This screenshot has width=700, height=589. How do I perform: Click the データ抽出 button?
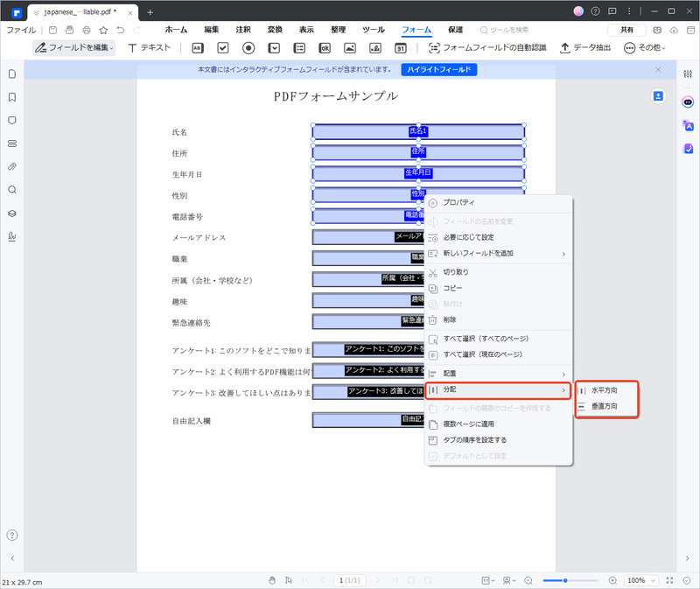[585, 47]
